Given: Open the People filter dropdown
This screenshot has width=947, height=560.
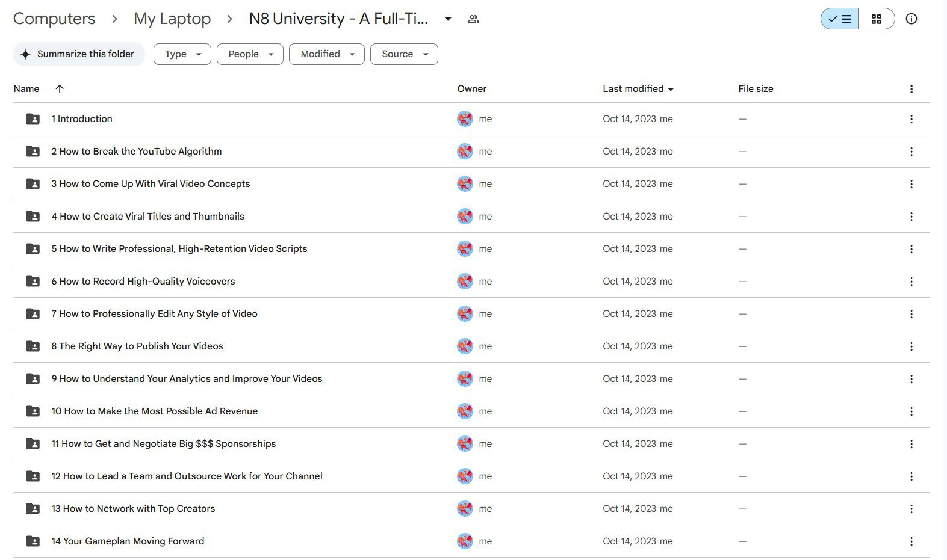Looking at the screenshot, I should (250, 54).
